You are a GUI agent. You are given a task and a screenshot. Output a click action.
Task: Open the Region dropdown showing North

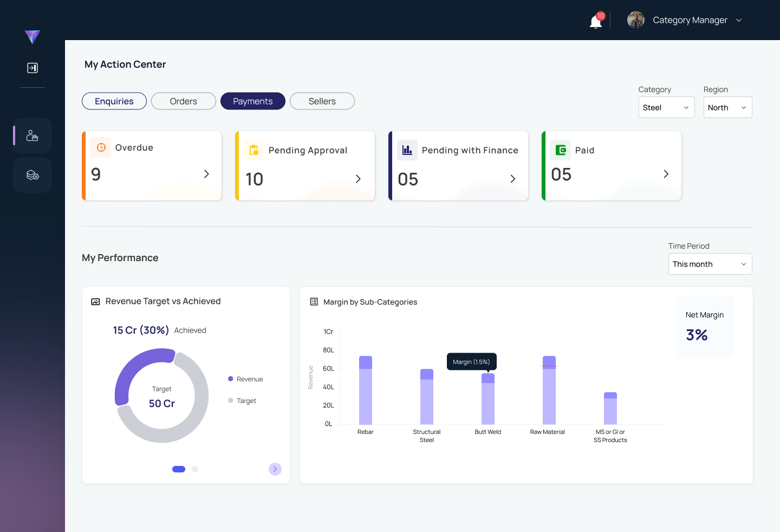click(728, 107)
